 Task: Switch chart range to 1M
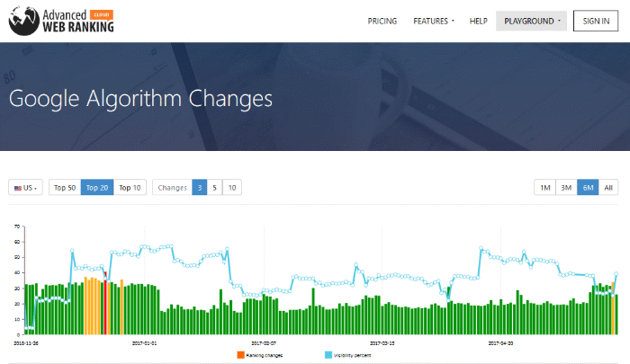[x=544, y=188]
